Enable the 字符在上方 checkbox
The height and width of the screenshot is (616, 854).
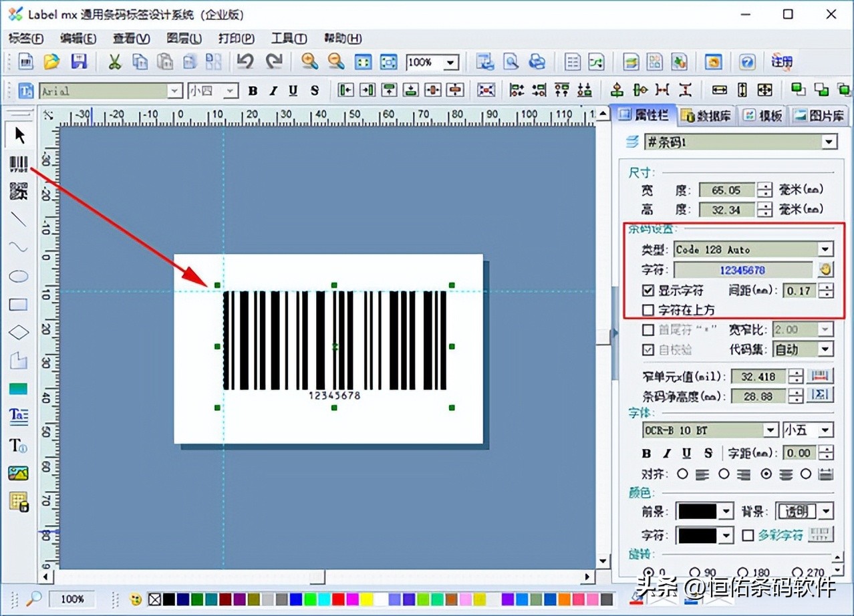(648, 310)
